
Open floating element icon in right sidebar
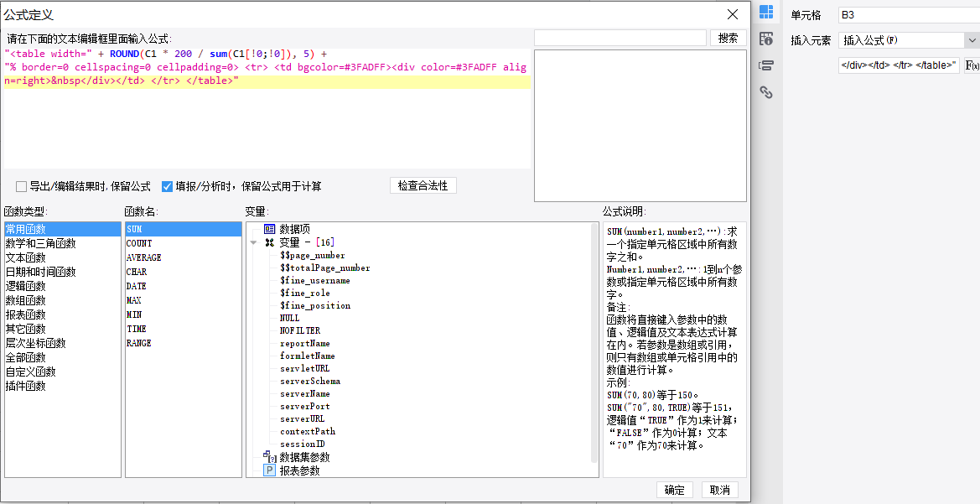tap(766, 65)
